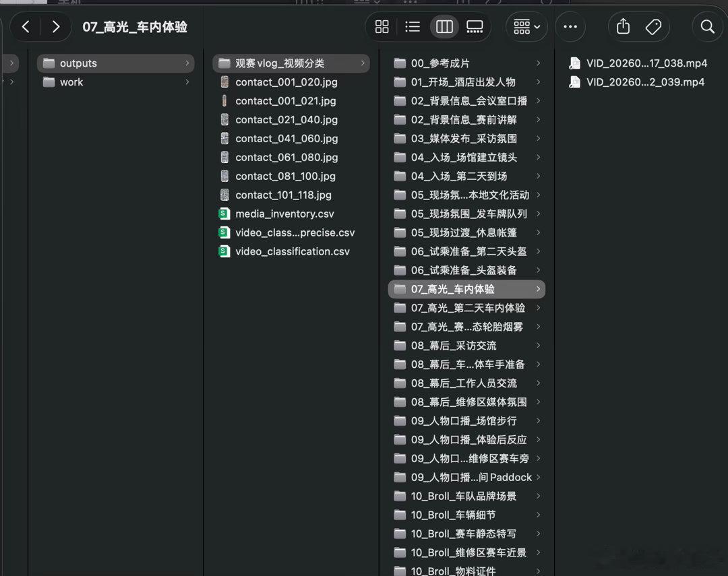728x576 pixels.
Task: Open the 08_幕后_车...体车手准备 folder
Action: tap(466, 364)
